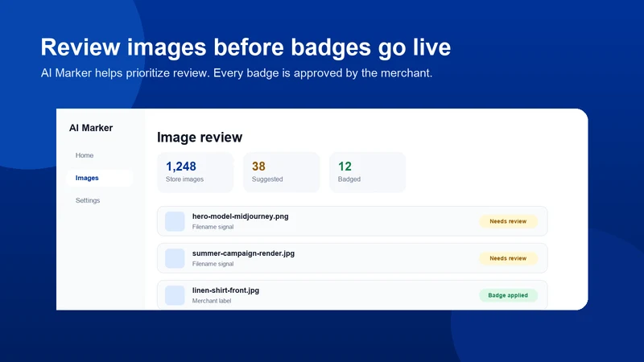
Task: Click Badge applied status for linen-shirt-front.jpg
Action: point(508,295)
